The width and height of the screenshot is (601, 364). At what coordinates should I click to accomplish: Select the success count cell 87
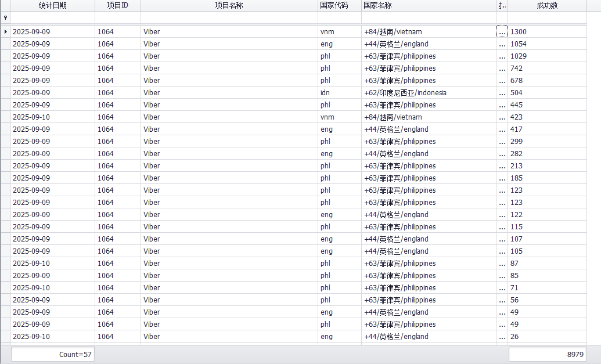pos(547,264)
